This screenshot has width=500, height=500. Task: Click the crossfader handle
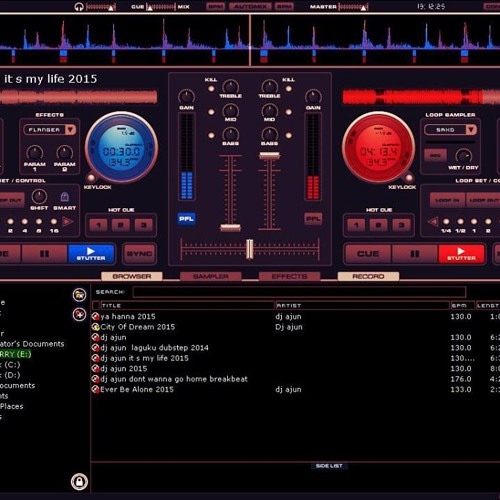249,249
